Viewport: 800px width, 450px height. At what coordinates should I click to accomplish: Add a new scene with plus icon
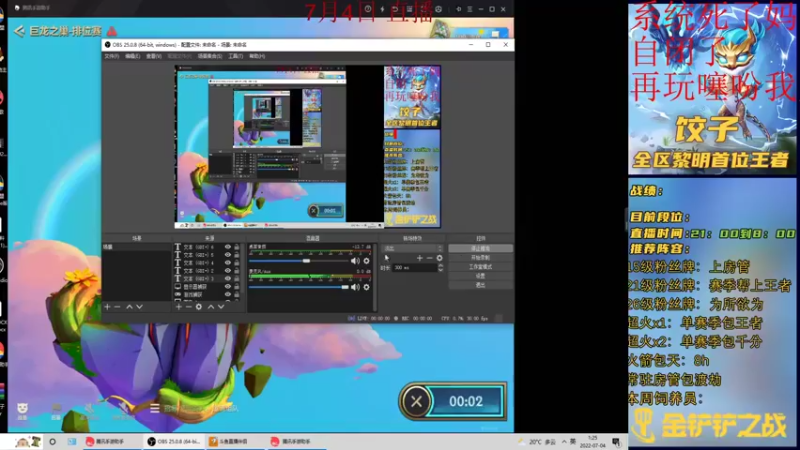107,307
